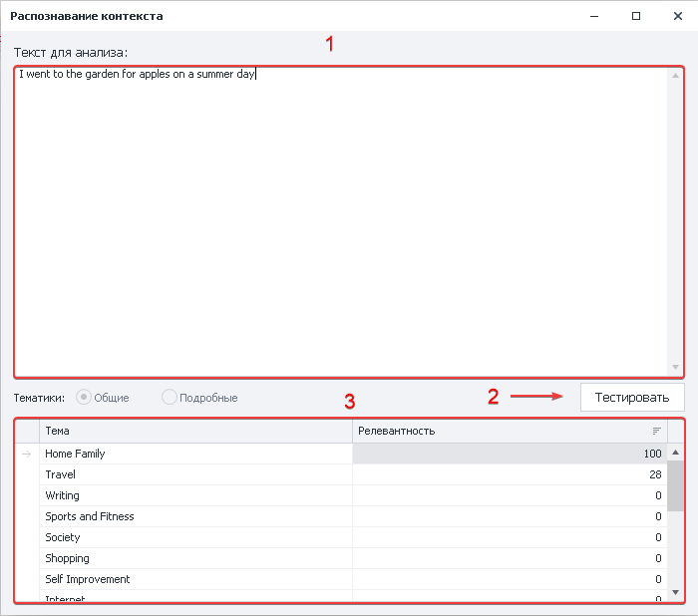
Task: Maximize the Распознавание контекста window
Action: pyautogui.click(x=636, y=16)
